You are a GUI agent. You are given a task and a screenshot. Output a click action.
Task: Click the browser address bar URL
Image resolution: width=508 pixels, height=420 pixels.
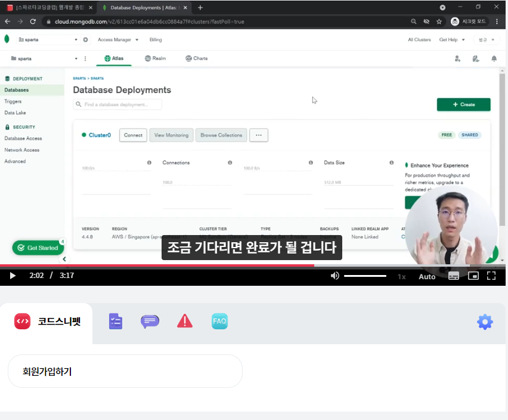(x=149, y=21)
